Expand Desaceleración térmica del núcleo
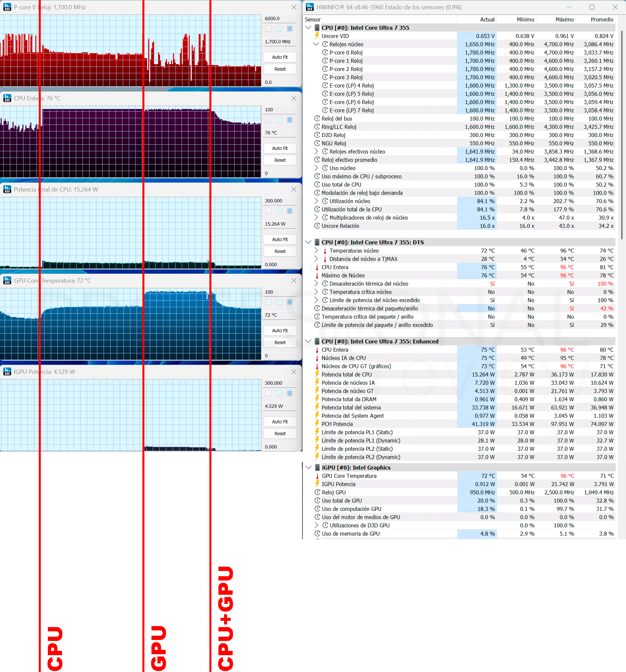The image size is (626, 672). 316,284
